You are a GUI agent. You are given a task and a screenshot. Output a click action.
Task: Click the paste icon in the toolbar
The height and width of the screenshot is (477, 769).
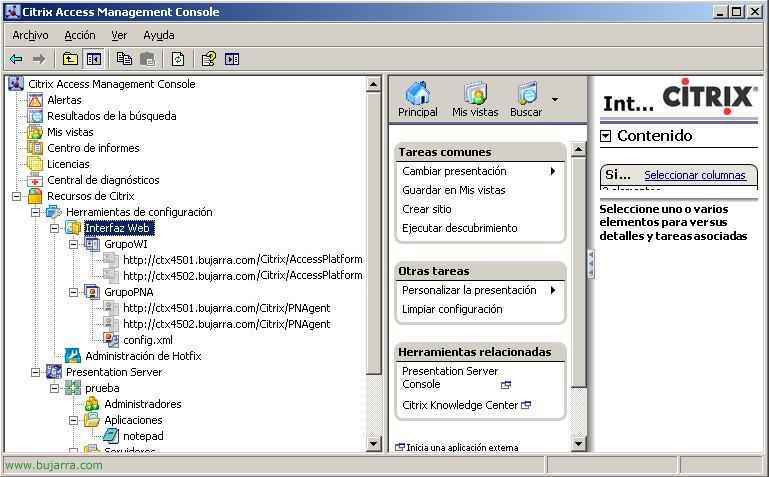(x=147, y=59)
